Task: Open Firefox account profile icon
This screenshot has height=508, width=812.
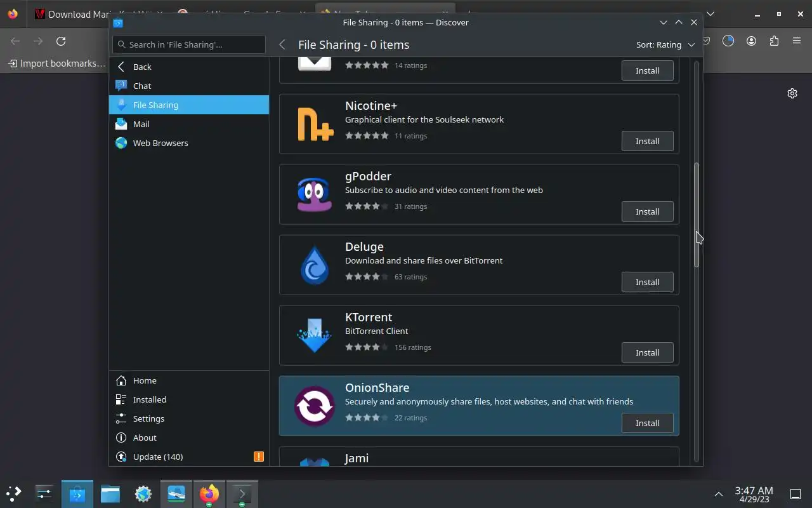Action: pyautogui.click(x=751, y=41)
